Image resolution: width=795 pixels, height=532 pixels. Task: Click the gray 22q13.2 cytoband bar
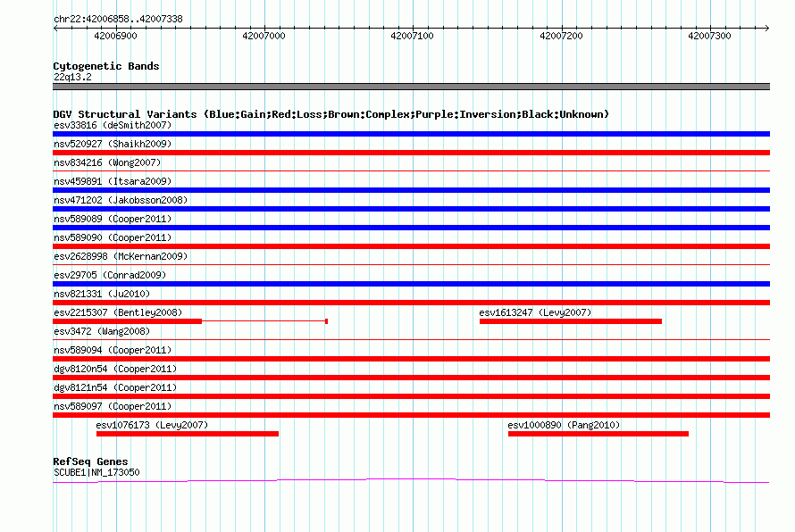coord(411,87)
